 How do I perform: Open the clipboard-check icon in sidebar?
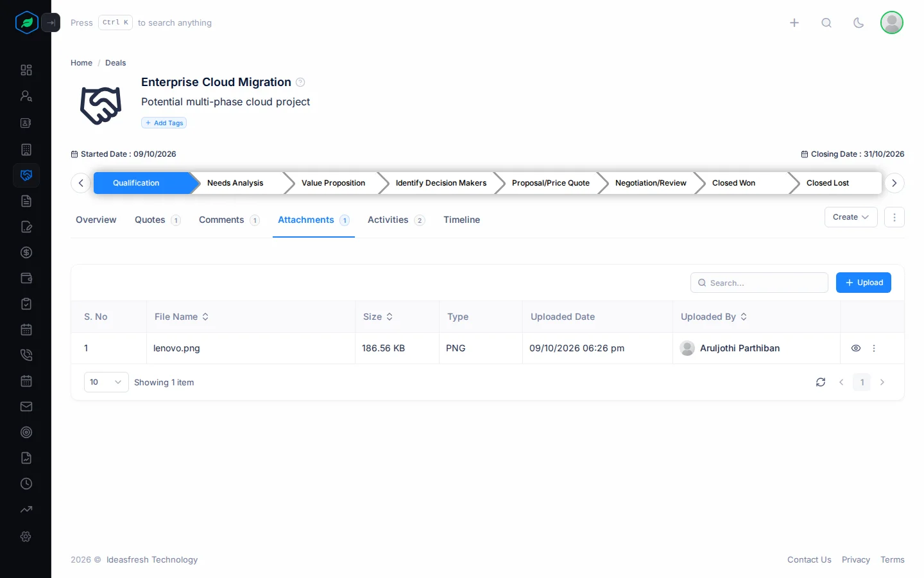(26, 304)
